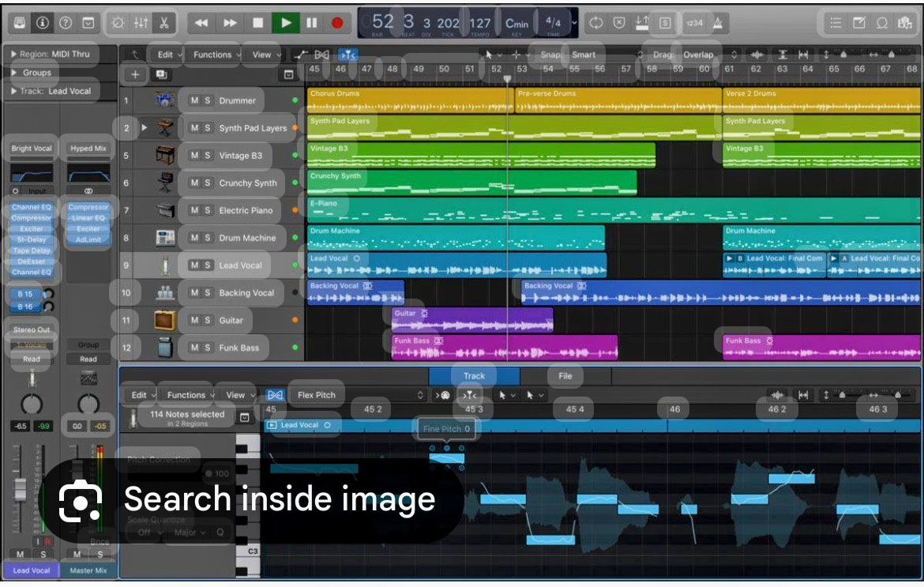Select the Hyped Mix setting button
The width and height of the screenshot is (924, 587).
coord(88,149)
